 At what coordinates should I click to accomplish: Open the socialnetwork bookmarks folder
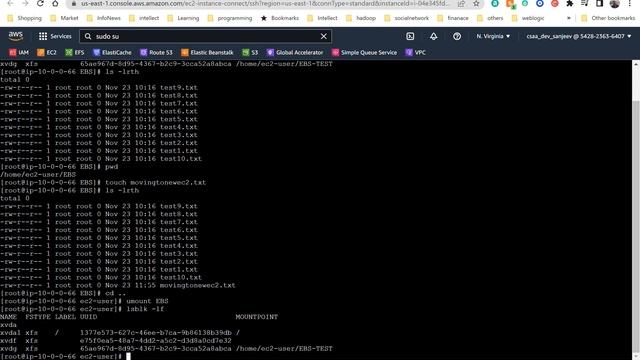407,18
